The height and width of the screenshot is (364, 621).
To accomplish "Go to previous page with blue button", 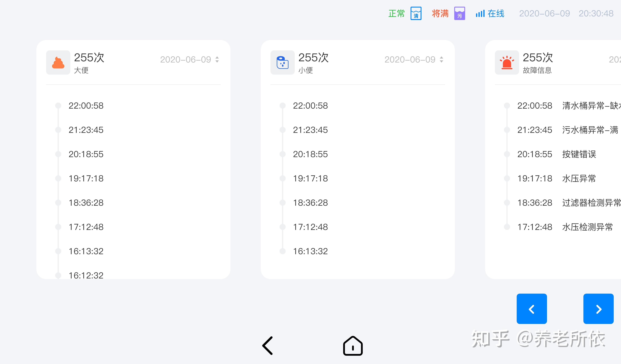I will [x=532, y=308].
